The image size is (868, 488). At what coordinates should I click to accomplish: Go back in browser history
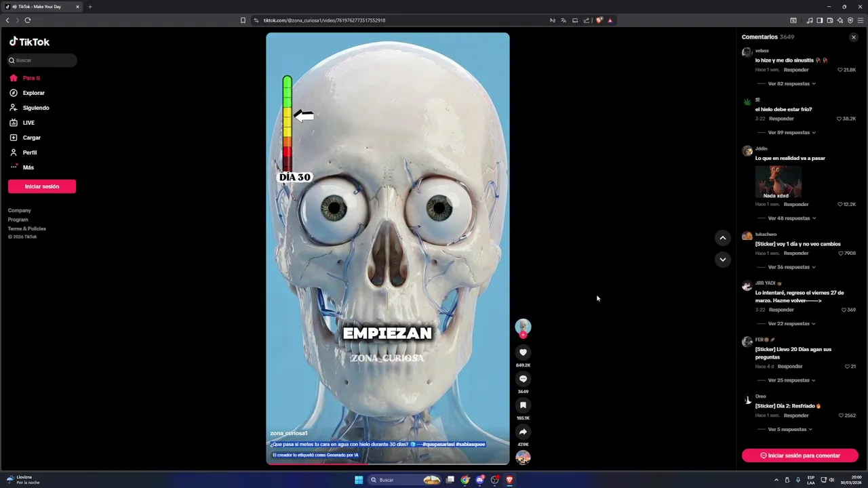pos(7,20)
